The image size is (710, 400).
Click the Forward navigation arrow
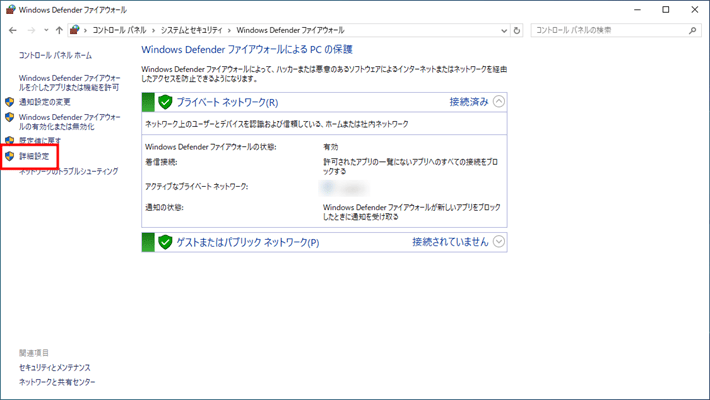pos(31,30)
